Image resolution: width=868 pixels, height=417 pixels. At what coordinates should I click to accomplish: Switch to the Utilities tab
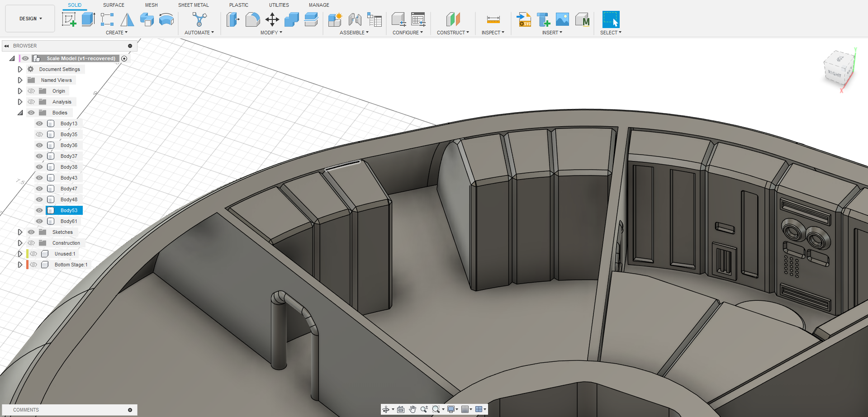[x=279, y=5]
